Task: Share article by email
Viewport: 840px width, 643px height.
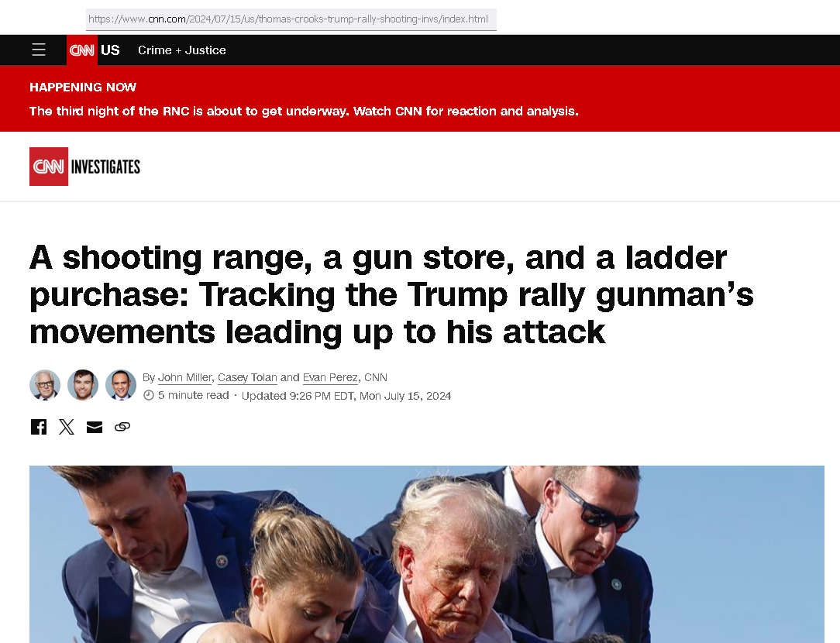Action: click(x=95, y=427)
